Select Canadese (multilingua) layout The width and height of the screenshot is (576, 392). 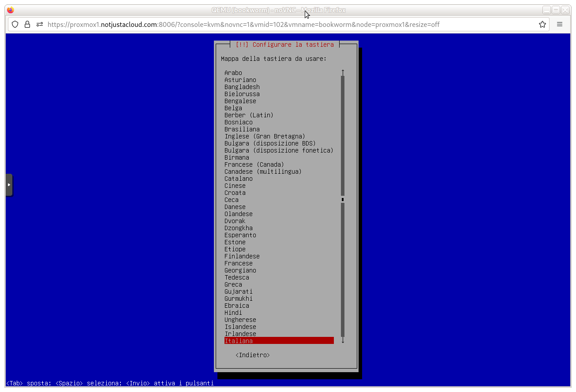pos(263,172)
